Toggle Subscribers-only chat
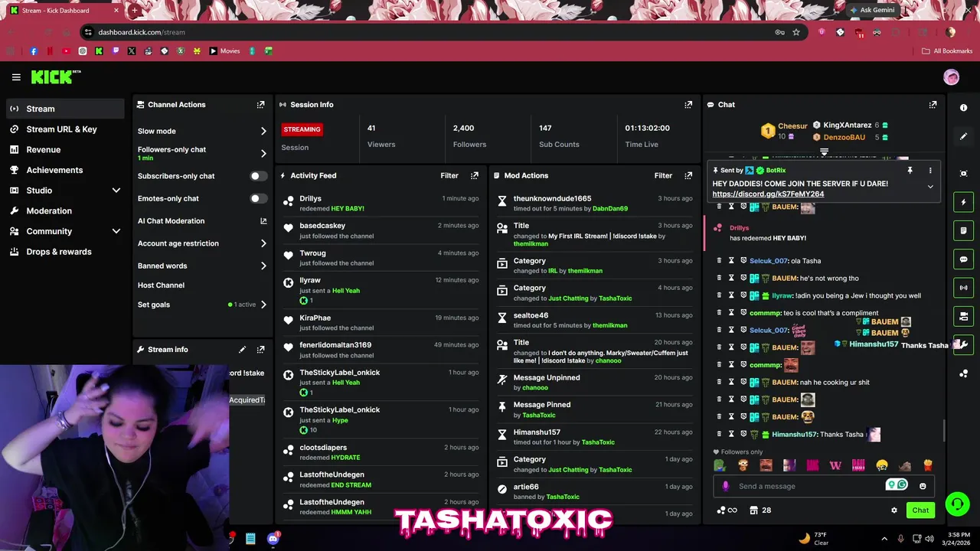 coord(259,176)
